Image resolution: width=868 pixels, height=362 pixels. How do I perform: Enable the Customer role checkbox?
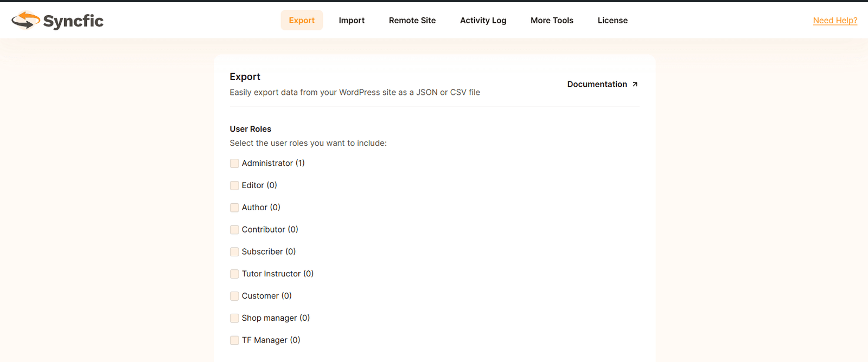coord(234,296)
